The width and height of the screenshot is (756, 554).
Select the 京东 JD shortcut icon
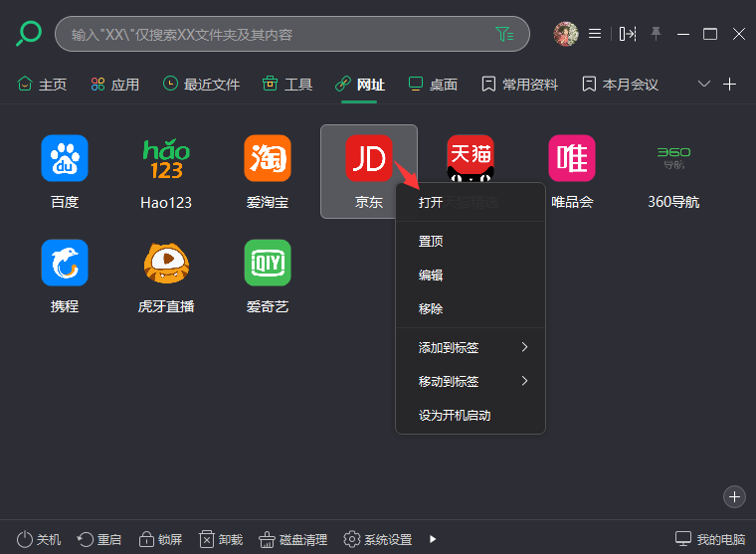pos(369,158)
